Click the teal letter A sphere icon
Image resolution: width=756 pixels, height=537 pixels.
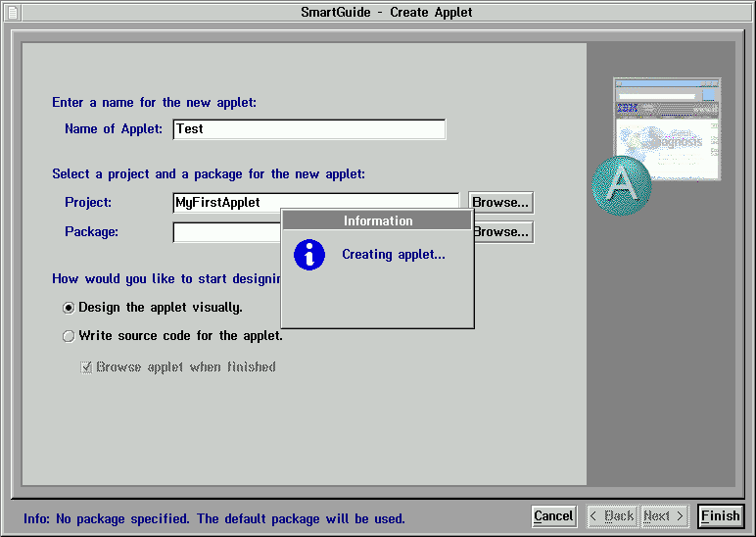point(621,184)
